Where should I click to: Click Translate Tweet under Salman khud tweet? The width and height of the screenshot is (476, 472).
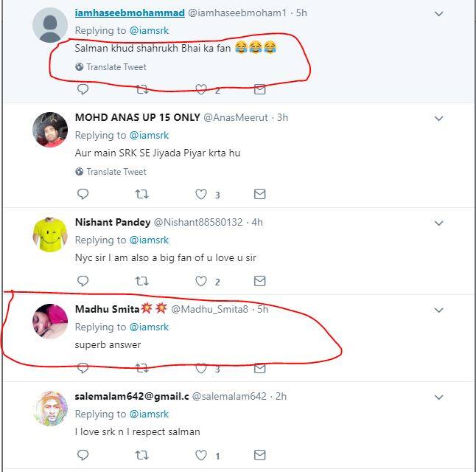(x=116, y=67)
